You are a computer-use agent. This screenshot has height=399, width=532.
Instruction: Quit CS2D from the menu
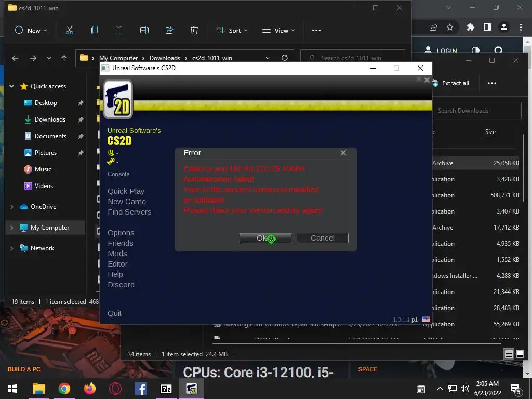(114, 313)
